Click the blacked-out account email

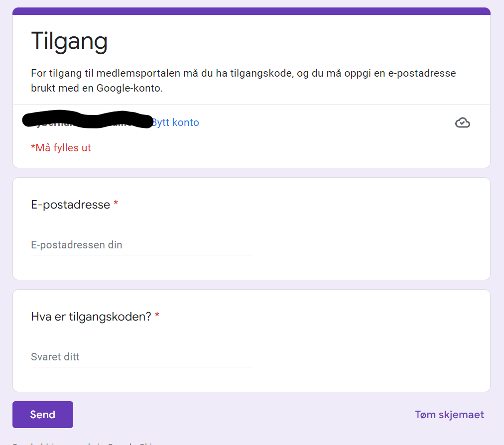tap(88, 119)
